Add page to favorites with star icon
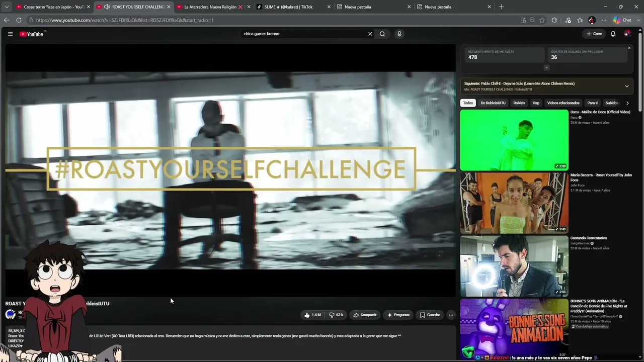The height and width of the screenshot is (362, 644). [542, 20]
